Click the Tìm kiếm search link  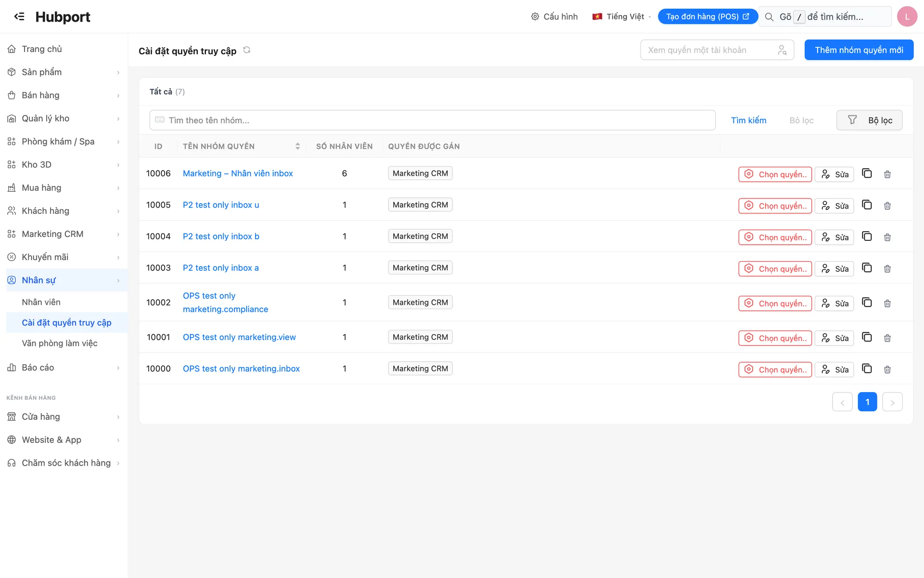tap(748, 120)
